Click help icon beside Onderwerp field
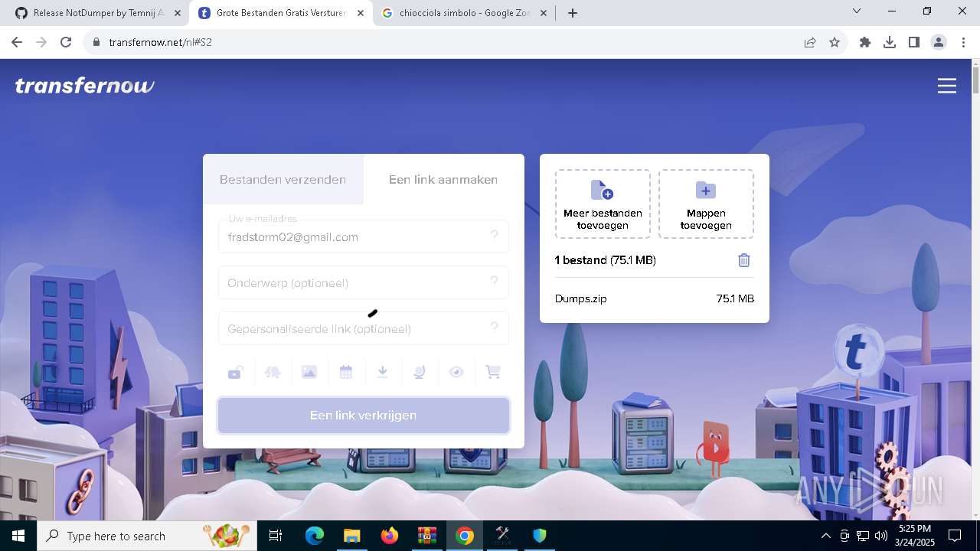Image resolution: width=980 pixels, height=551 pixels. [495, 281]
